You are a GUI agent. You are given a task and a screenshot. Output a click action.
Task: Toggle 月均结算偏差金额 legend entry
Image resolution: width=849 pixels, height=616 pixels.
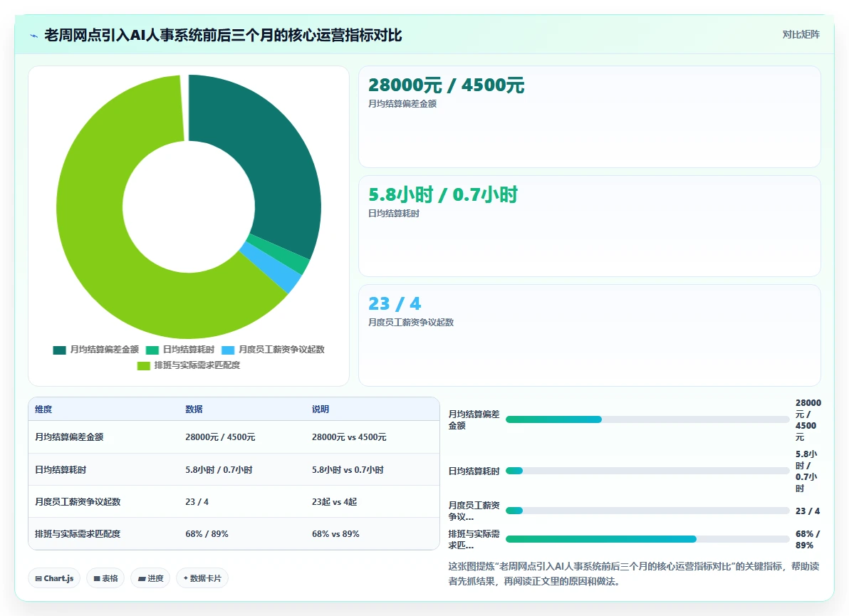coord(96,350)
